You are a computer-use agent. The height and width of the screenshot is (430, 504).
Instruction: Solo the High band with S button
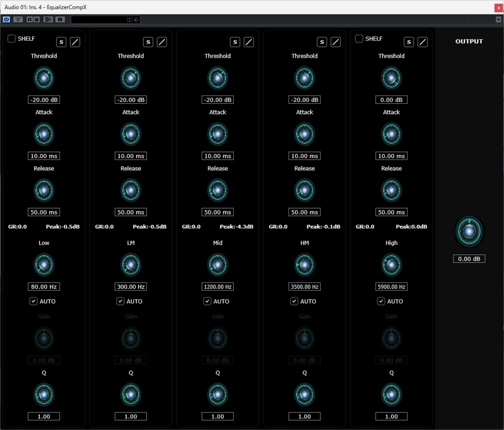coord(409,42)
